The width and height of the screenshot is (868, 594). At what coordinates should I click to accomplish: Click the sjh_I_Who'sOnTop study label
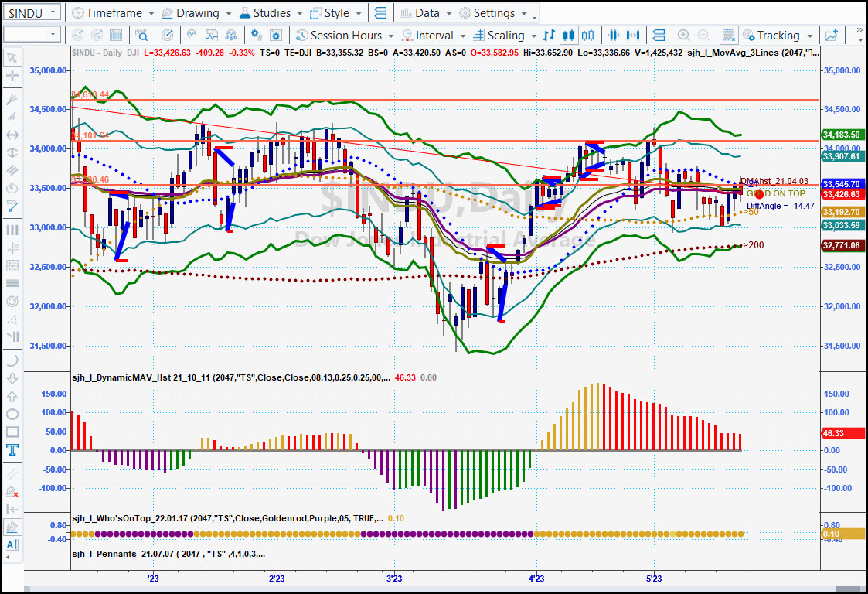pos(227,518)
